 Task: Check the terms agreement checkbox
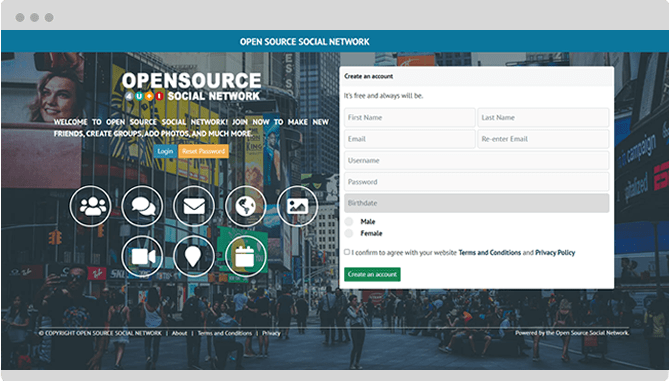point(347,252)
